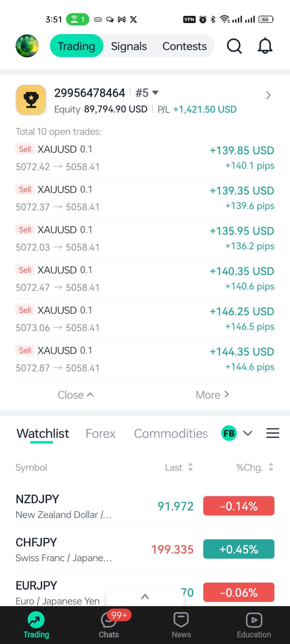Collapse open trades using Close
The image size is (290, 644).
(76, 395)
